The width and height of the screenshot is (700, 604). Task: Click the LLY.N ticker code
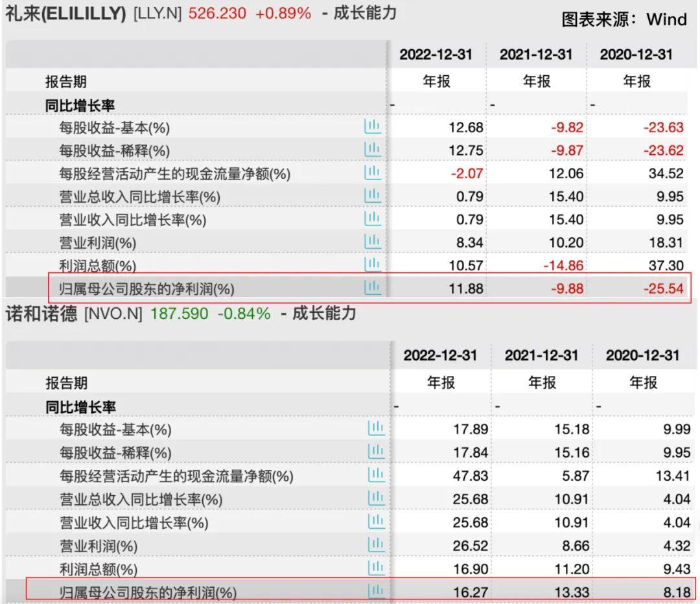(157, 14)
